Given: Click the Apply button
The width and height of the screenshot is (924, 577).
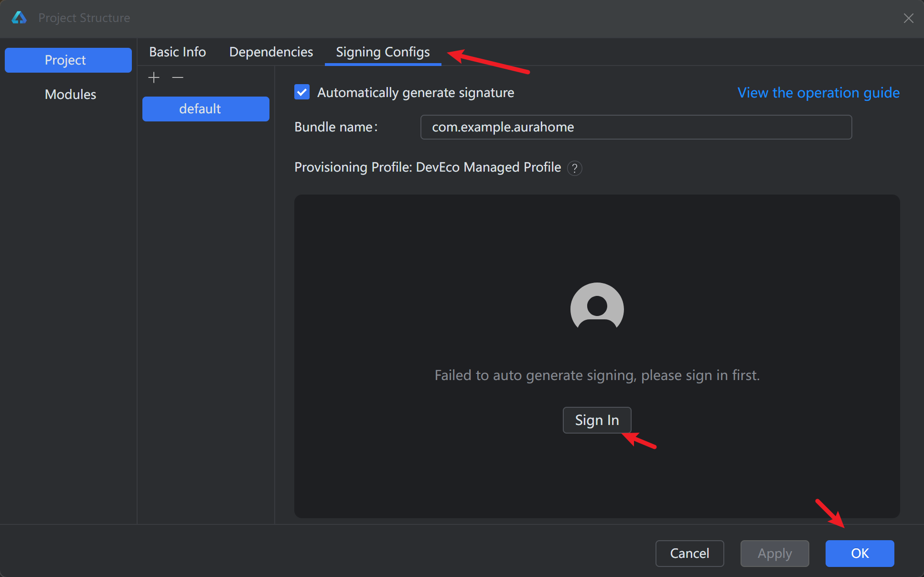Looking at the screenshot, I should pos(774,553).
